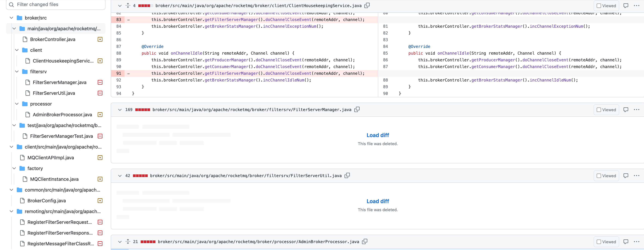Mark FilterServerManager.java as Viewed
The width and height of the screenshot is (644, 250).
click(599, 110)
